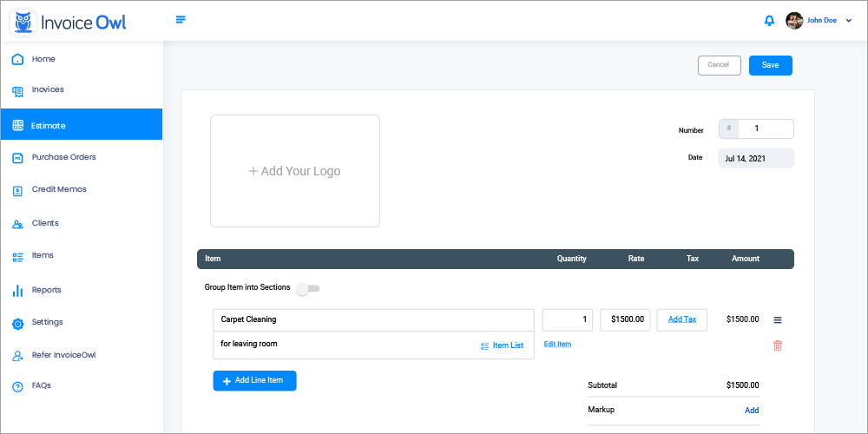
Task: Click the Add markup link
Action: (752, 411)
